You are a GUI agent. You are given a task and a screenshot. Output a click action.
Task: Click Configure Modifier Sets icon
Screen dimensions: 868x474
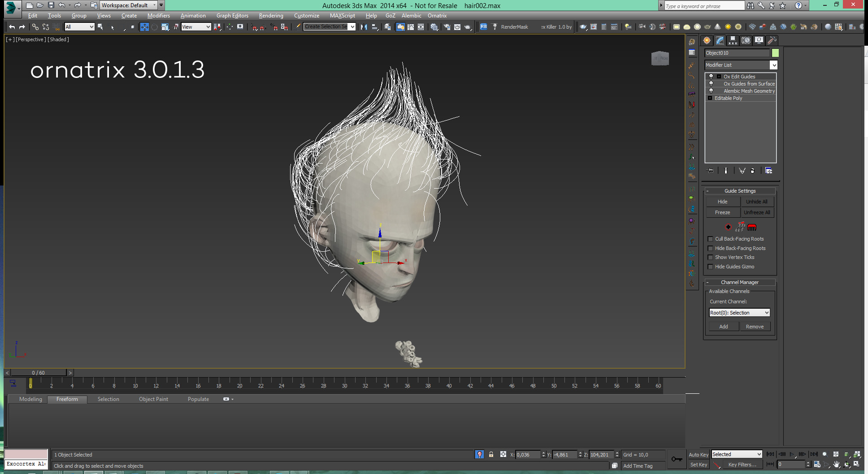(x=768, y=171)
